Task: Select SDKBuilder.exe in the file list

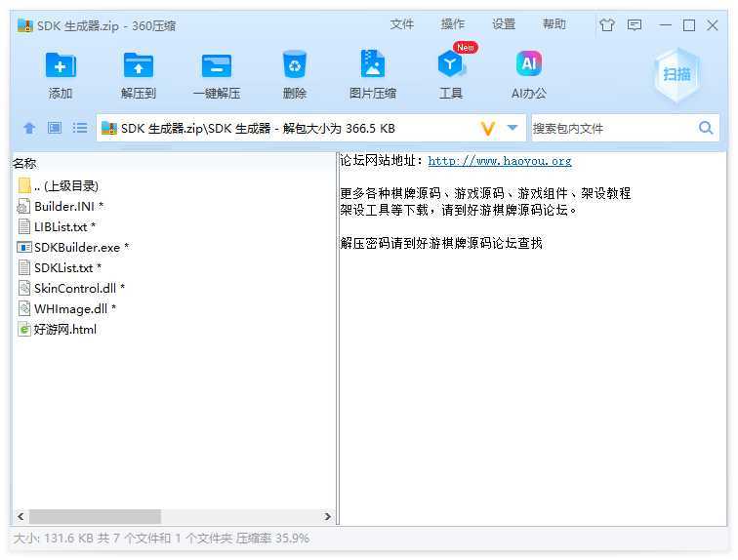Action: pos(76,247)
